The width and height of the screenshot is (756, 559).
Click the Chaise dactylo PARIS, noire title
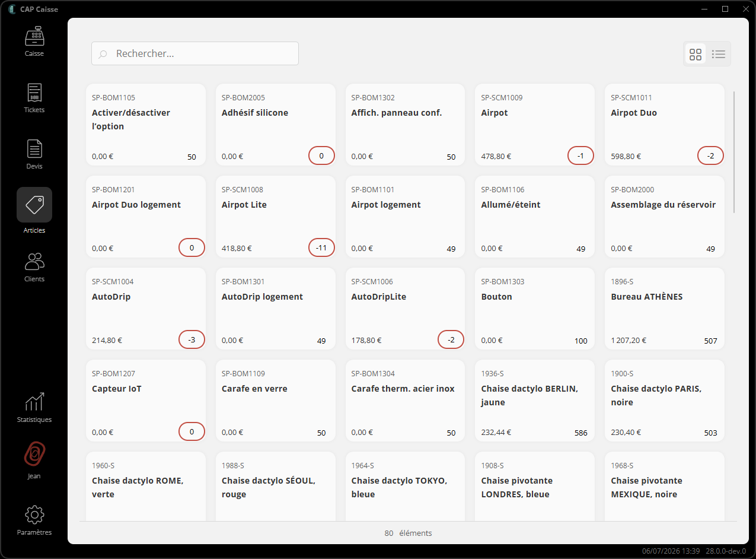[656, 395]
